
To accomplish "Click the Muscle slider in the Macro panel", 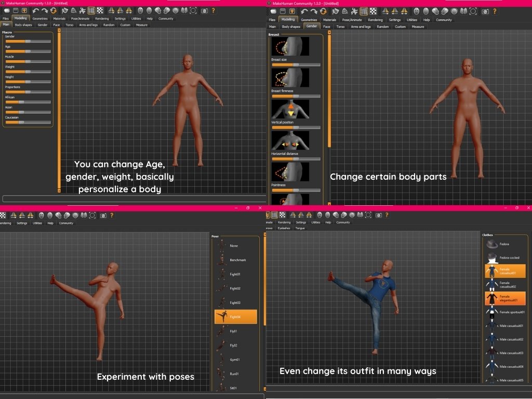I will coord(28,61).
